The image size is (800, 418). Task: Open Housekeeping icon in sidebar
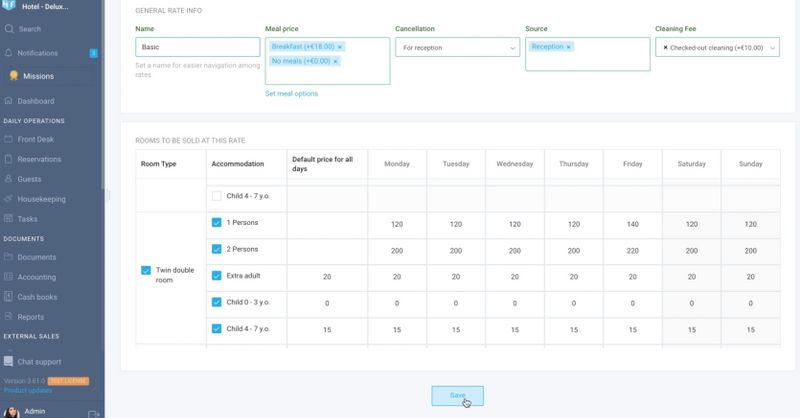click(10, 199)
